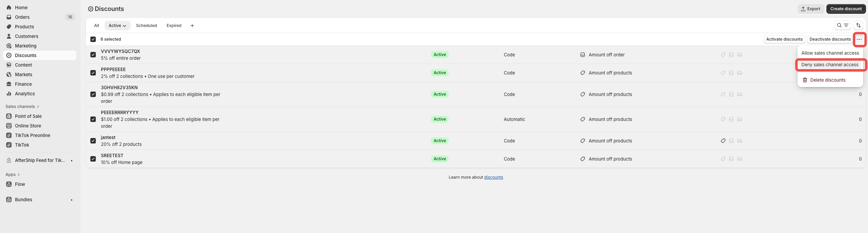The height and width of the screenshot is (233, 868).
Task: Toggle the select-all checkbox beside 6 selected
Action: click(x=93, y=39)
